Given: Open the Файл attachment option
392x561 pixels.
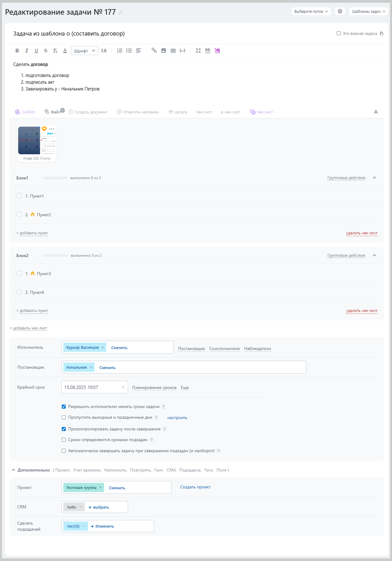Looking at the screenshot, I should 54,112.
